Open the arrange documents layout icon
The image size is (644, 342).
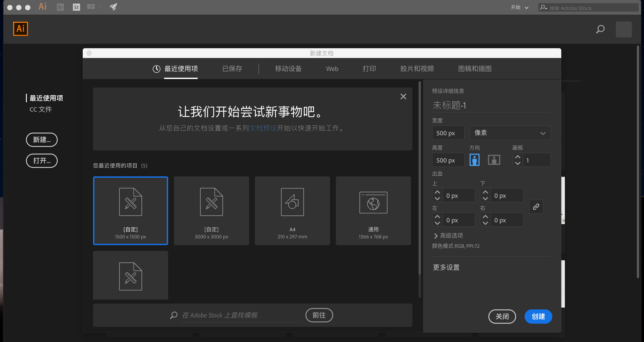(91, 7)
